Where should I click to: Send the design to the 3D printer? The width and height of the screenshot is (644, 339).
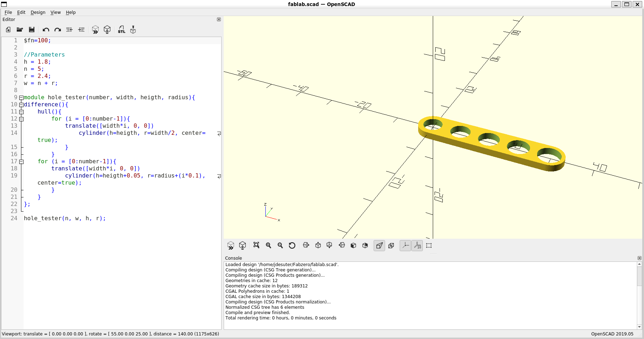coord(133,30)
